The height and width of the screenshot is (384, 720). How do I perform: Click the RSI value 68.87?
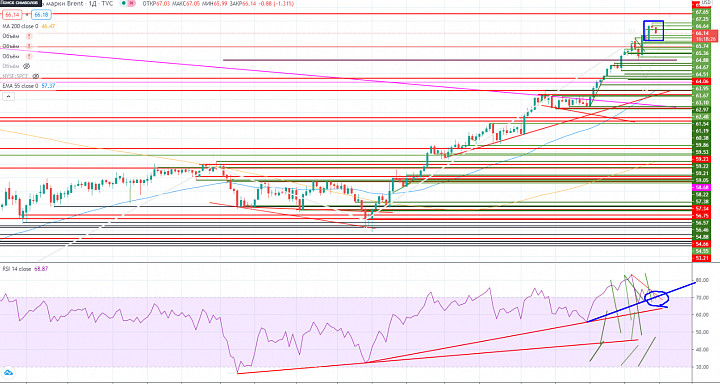pyautogui.click(x=41, y=269)
